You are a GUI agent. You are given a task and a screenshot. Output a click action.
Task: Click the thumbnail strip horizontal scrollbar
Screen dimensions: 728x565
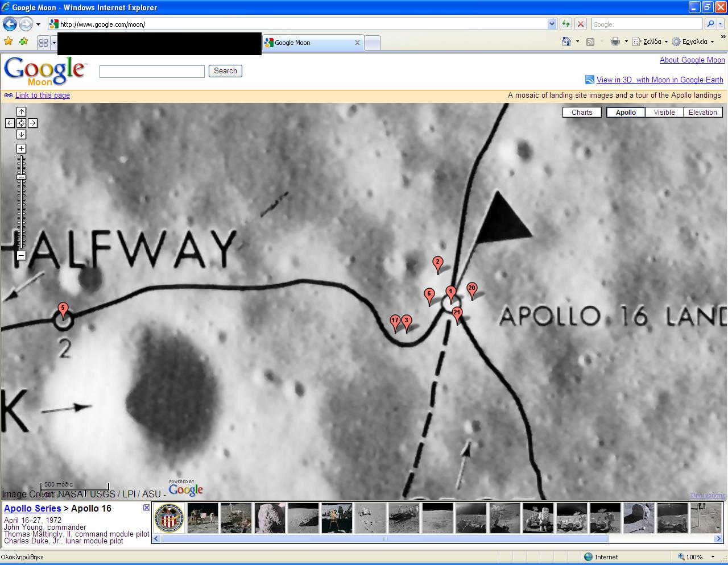coord(386,539)
